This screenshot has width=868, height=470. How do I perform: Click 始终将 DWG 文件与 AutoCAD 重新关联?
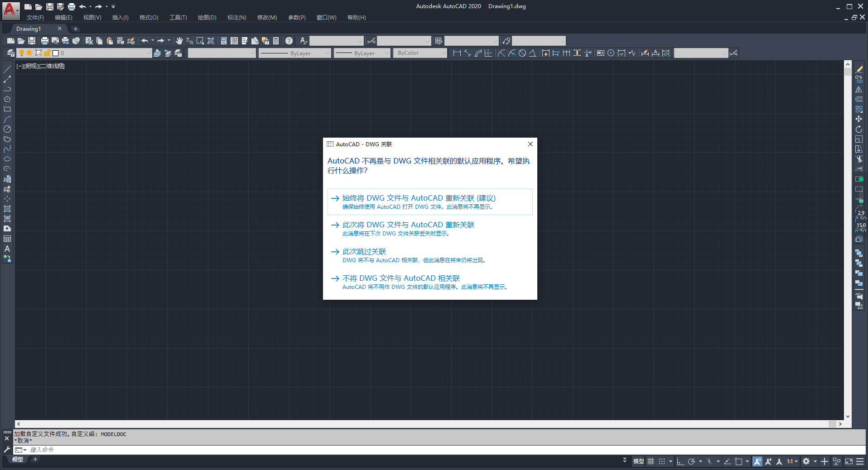click(x=419, y=198)
